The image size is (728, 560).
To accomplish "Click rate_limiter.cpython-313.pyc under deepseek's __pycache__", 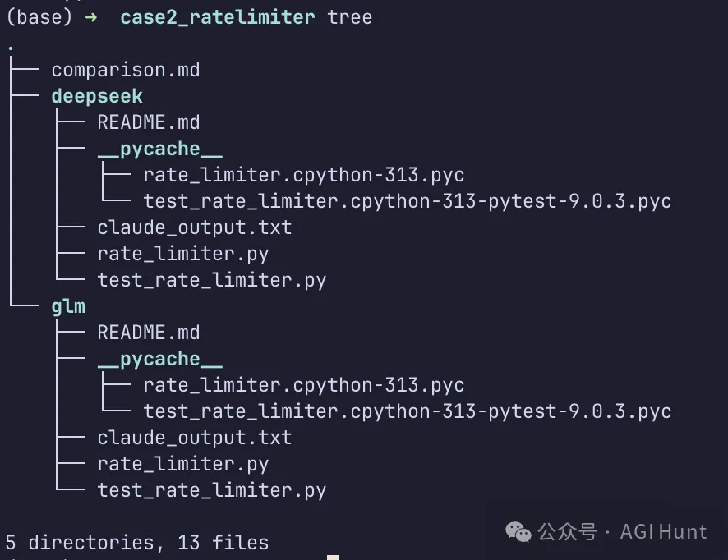I will coord(303,175).
